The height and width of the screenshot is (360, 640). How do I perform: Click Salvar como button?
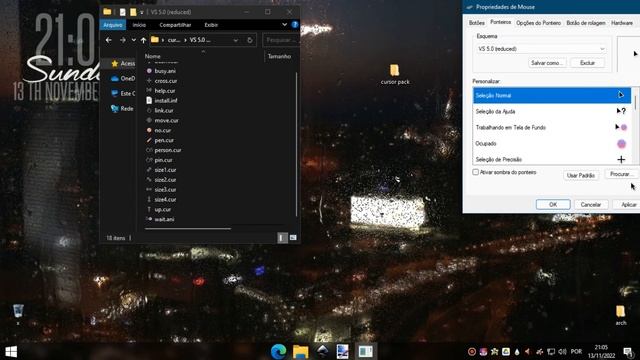[x=547, y=63]
